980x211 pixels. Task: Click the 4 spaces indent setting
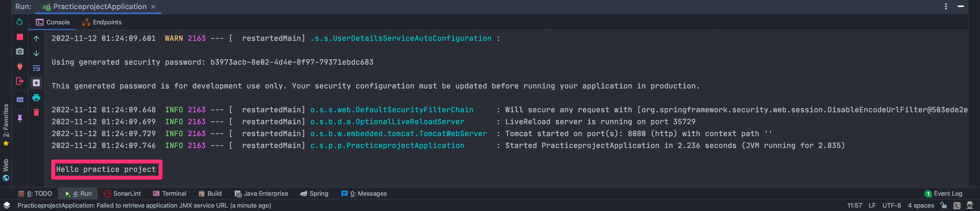921,205
